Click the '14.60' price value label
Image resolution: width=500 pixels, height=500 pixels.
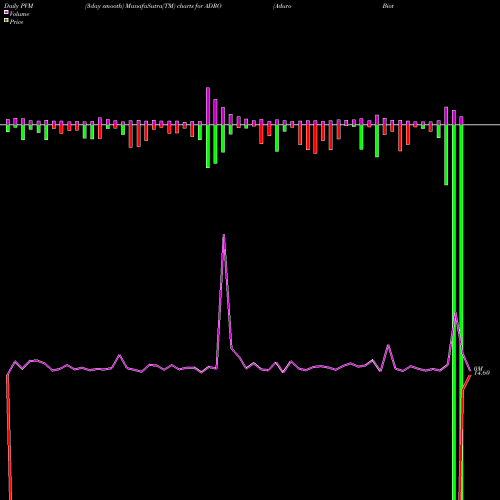click(x=482, y=373)
